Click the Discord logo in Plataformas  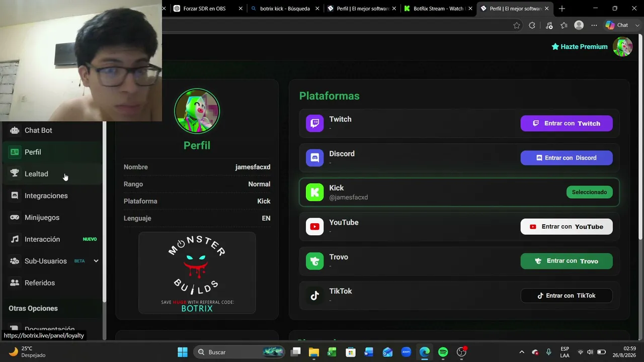click(x=315, y=158)
